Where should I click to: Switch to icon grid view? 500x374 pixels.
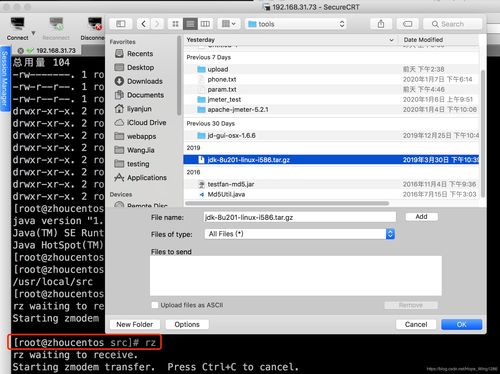coord(175,24)
